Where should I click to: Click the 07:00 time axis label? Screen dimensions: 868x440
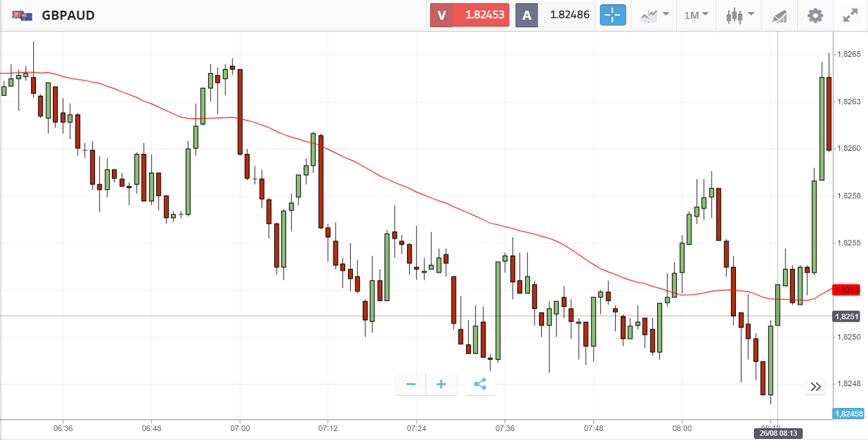coord(240,428)
